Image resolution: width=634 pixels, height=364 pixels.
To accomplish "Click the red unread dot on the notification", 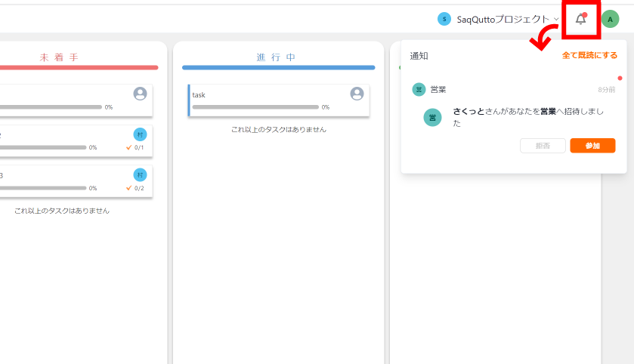I will point(620,78).
